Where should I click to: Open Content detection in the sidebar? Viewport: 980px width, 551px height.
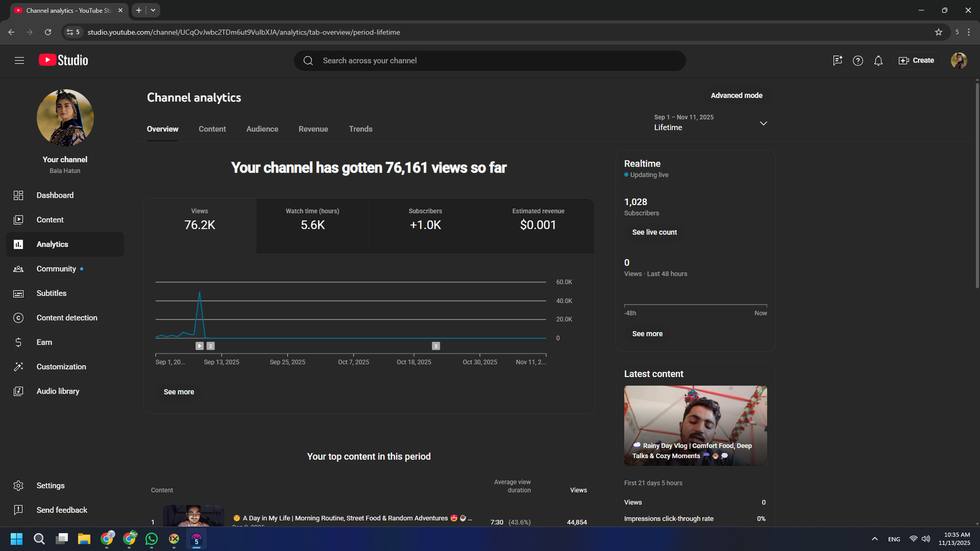(67, 318)
